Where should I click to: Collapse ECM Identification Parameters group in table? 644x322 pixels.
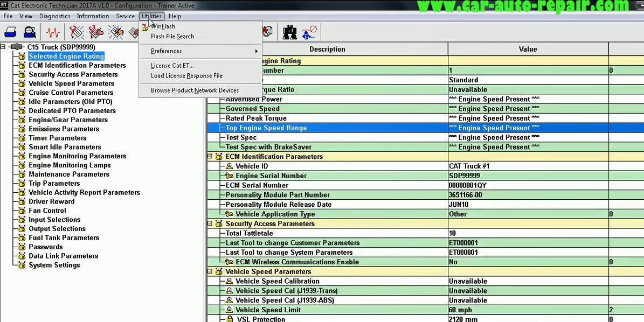click(x=210, y=157)
